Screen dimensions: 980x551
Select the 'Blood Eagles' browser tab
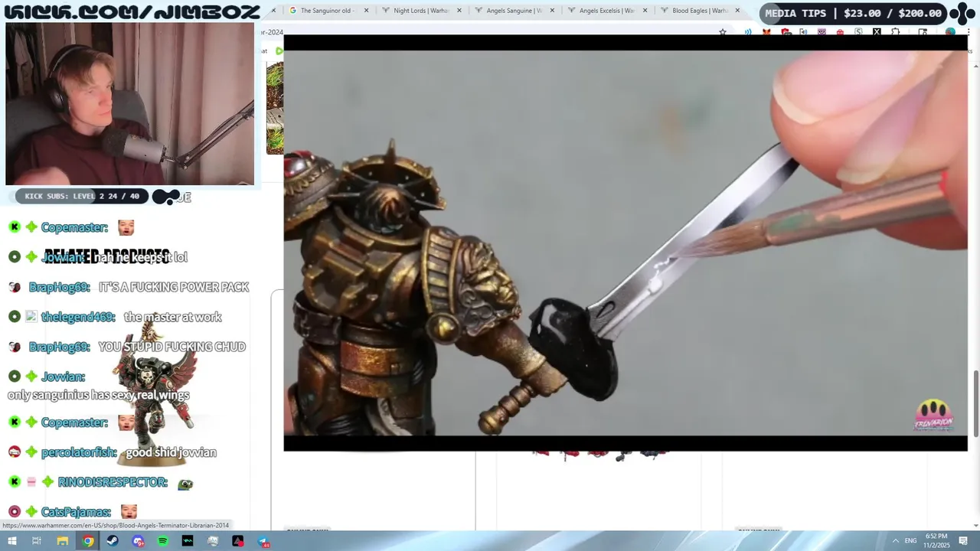tap(699, 11)
